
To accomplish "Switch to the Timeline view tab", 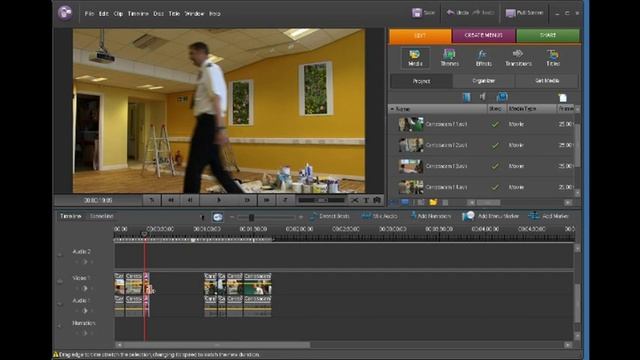I will point(71,216).
